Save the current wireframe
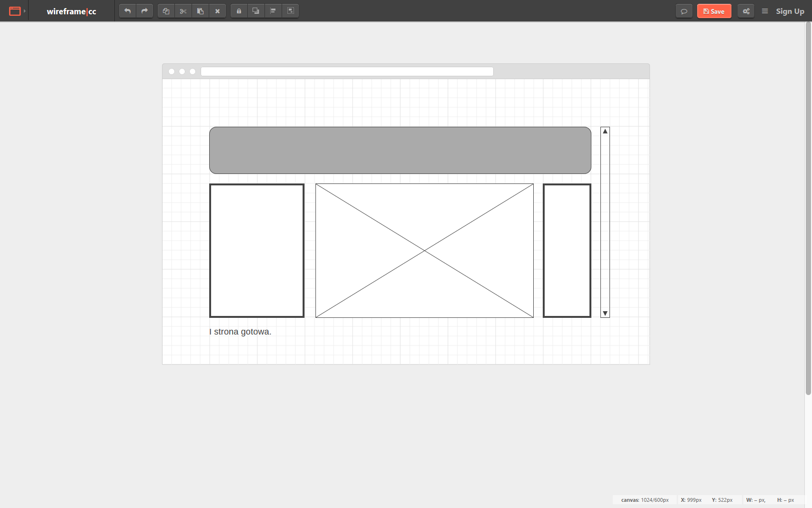The image size is (812, 508). pyautogui.click(x=714, y=10)
